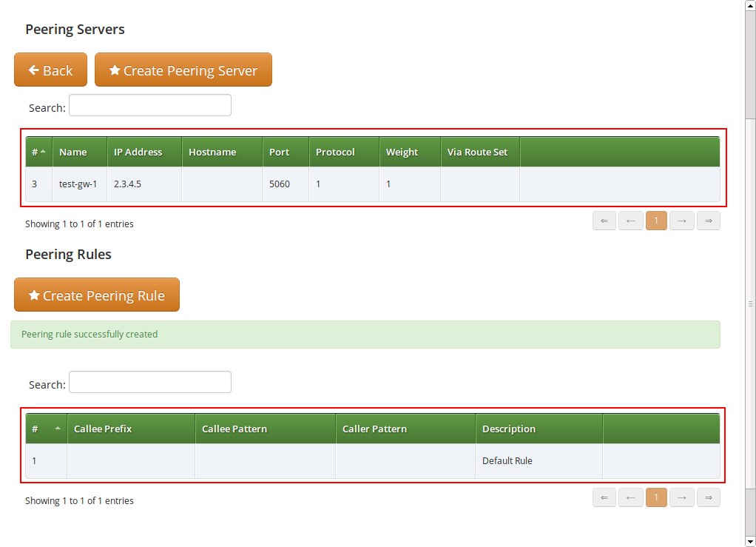Click the Default Rule description cell
The width and height of the screenshot is (756, 547).
[539, 460]
